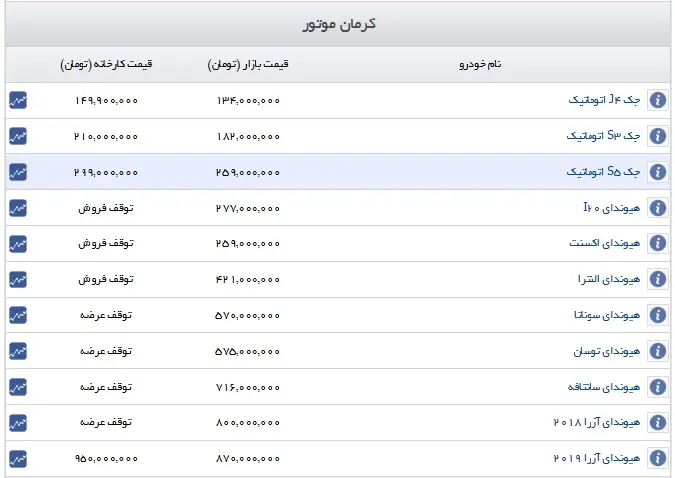This screenshot has height=478, width=675.
Task: Click the قیمت بازار column header
Action: [248, 65]
